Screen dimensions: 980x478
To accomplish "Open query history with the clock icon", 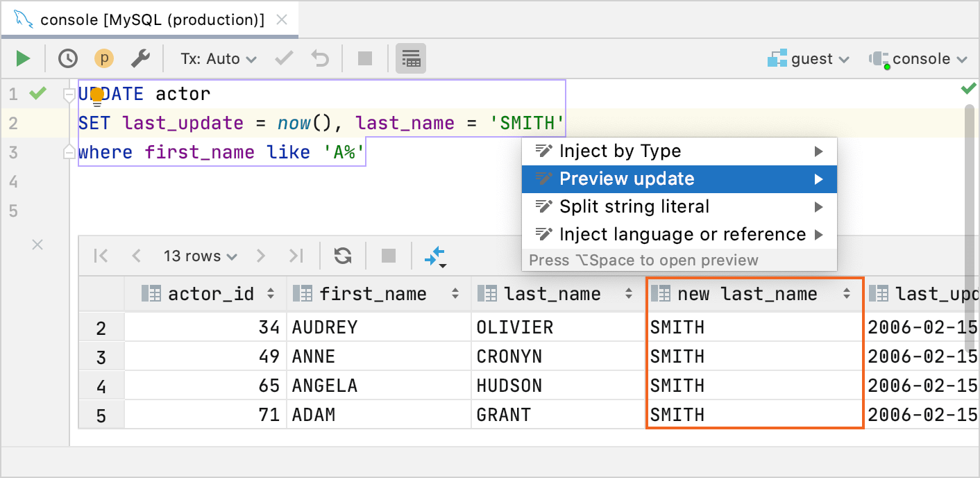I will 67,59.
